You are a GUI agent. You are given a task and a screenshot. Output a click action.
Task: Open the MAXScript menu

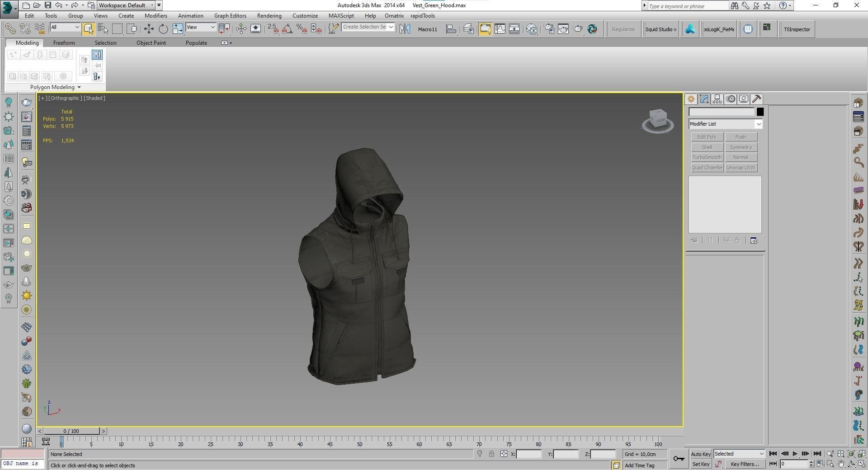point(341,16)
